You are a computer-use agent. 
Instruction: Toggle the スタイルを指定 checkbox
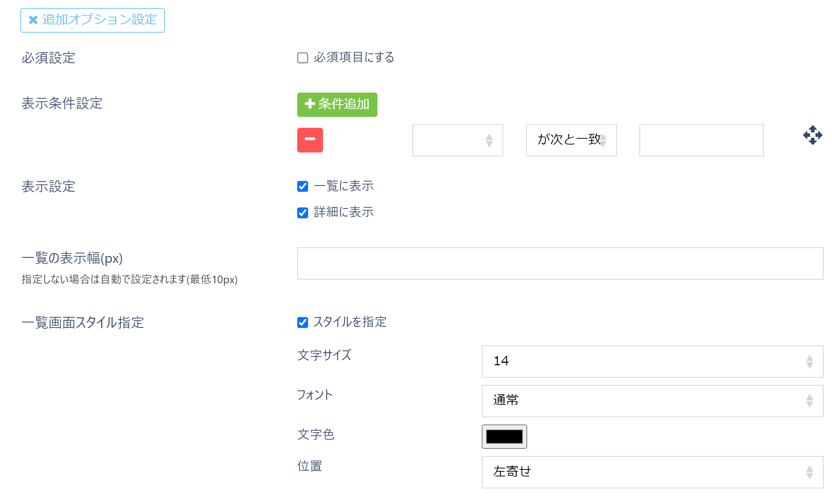pyautogui.click(x=303, y=322)
